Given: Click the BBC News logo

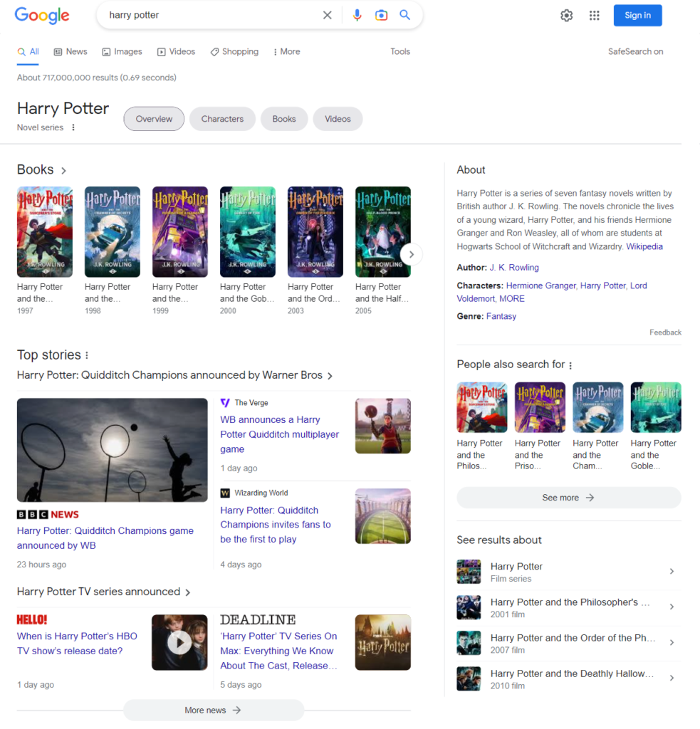Looking at the screenshot, I should [48, 514].
